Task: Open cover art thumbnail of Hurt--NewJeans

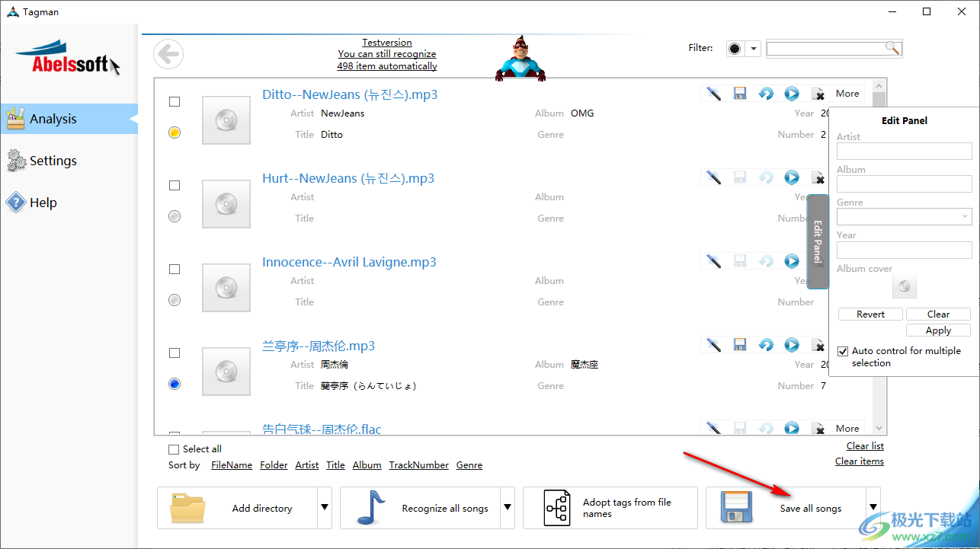Action: click(x=226, y=203)
